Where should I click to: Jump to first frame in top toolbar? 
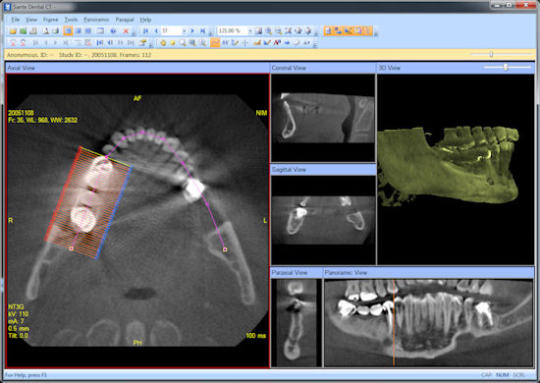pyautogui.click(x=146, y=31)
